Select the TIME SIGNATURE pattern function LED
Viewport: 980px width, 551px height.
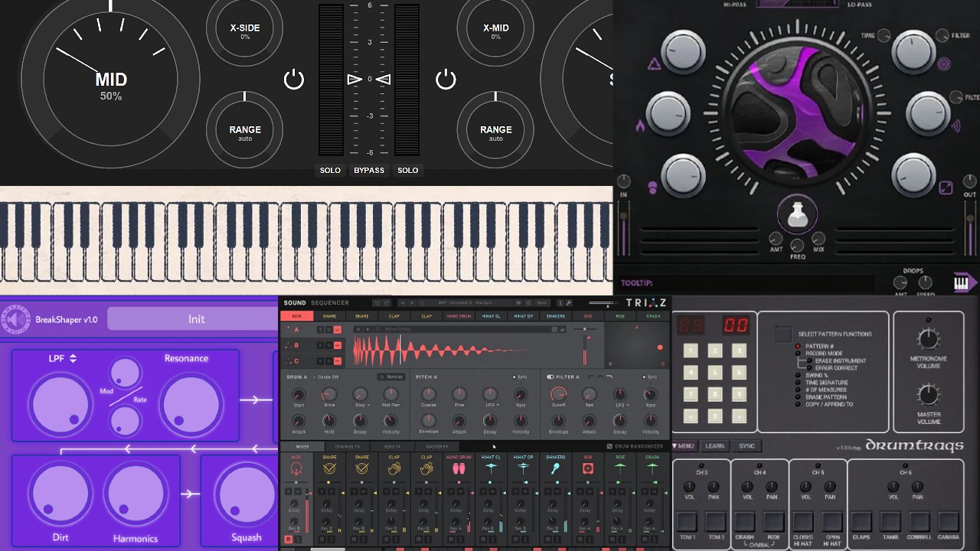click(798, 383)
